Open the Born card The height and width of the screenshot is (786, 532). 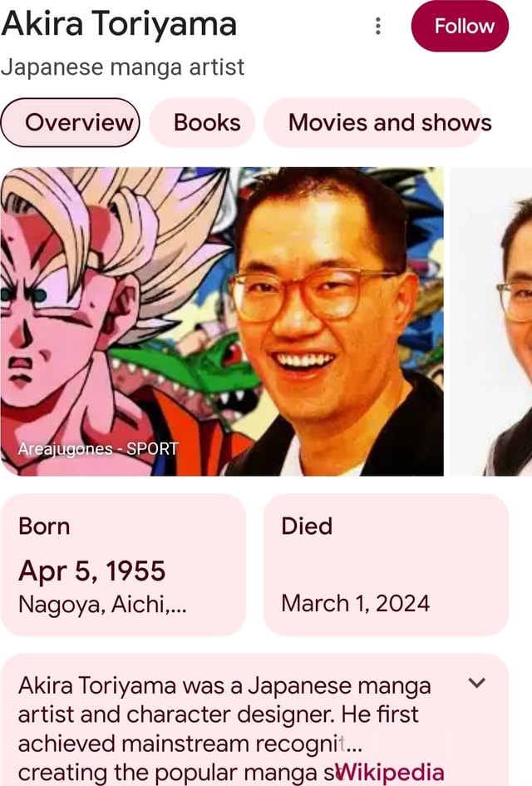pos(123,565)
